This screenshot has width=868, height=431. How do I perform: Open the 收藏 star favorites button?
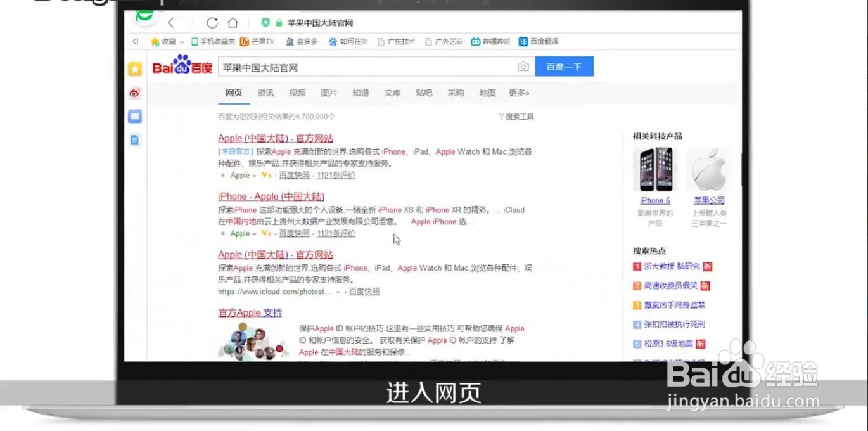pyautogui.click(x=163, y=42)
